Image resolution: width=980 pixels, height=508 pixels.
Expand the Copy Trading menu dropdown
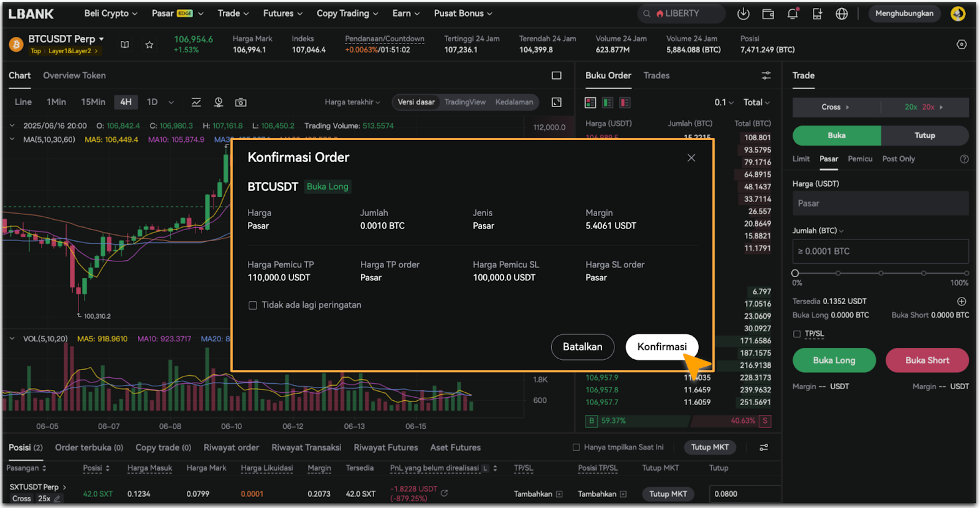[x=347, y=13]
